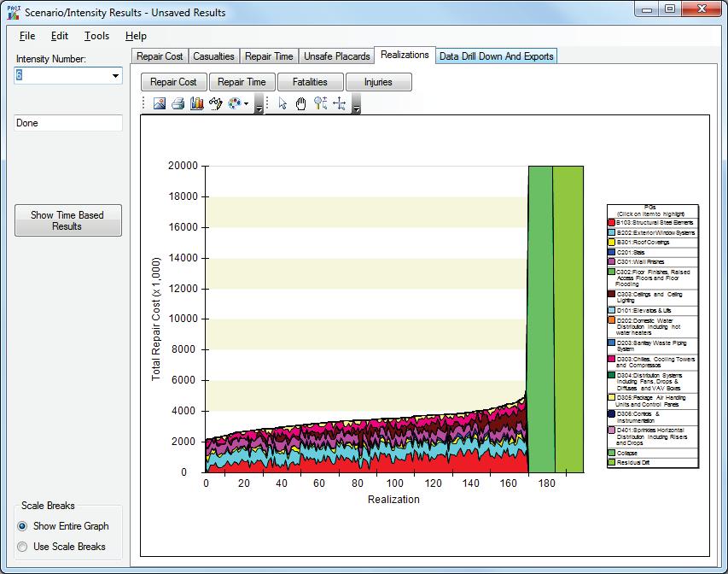
Task: Click the color palette icon
Action: point(235,103)
